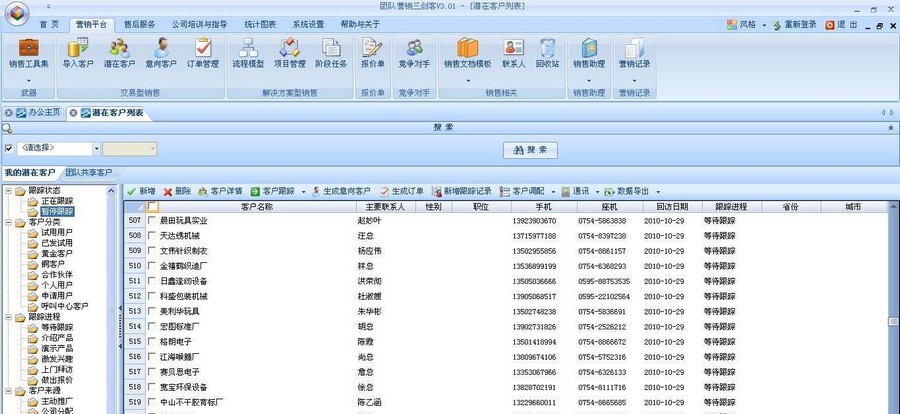The width and height of the screenshot is (900, 414).
Task: Open 帮助与关于 ribbon tab
Action: tap(360, 25)
